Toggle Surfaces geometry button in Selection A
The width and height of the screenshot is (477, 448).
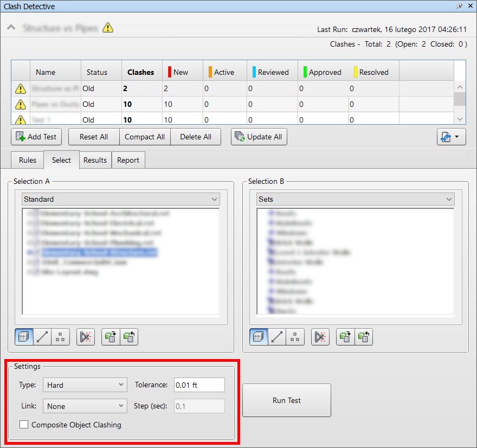coord(24,337)
